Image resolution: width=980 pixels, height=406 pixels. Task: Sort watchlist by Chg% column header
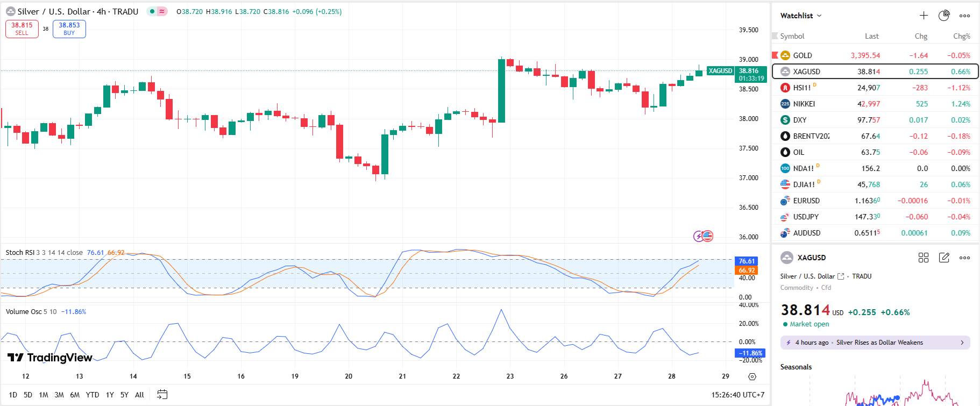[961, 36]
